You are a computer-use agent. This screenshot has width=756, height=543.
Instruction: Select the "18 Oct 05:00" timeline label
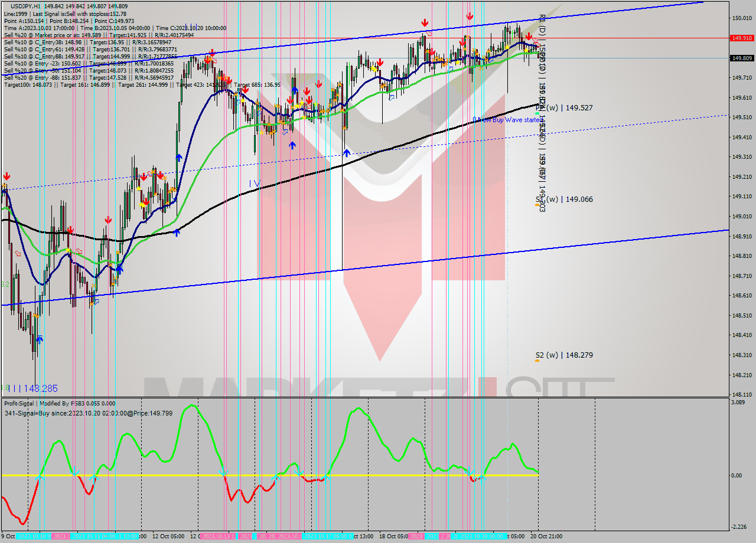[x=393, y=535]
